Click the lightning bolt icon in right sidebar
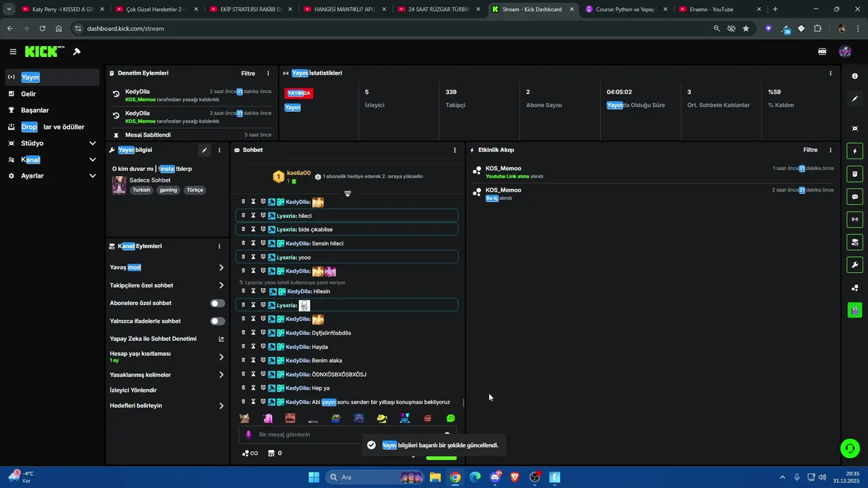868x488 pixels. coord(855,151)
